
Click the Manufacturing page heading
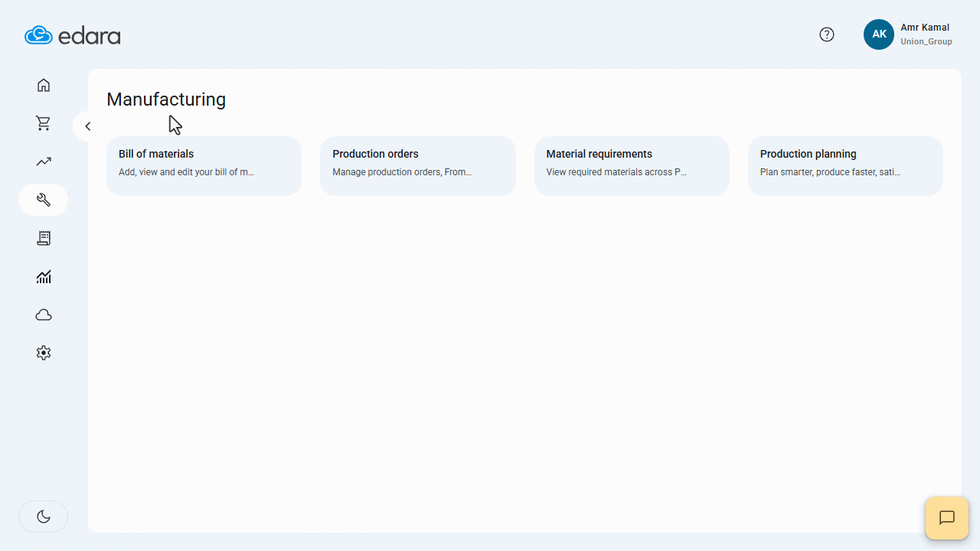click(x=166, y=99)
